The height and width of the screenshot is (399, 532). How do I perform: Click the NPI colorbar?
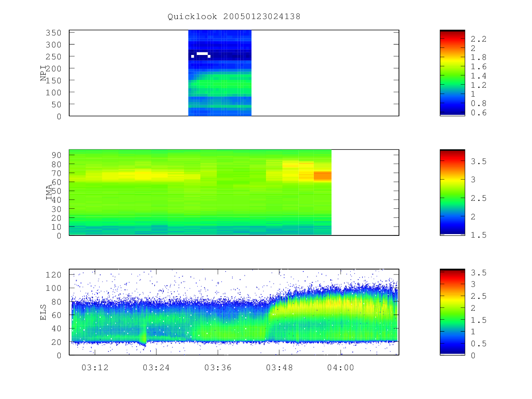452,73
